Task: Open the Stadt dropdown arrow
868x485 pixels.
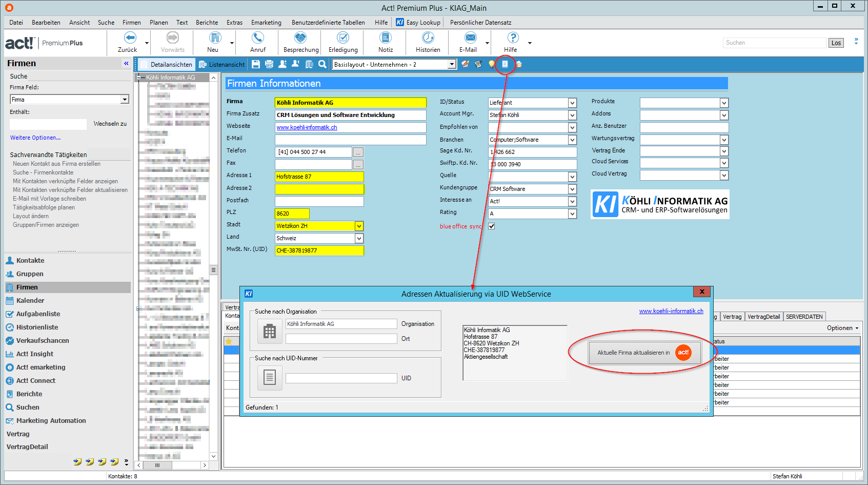Action: click(x=359, y=226)
